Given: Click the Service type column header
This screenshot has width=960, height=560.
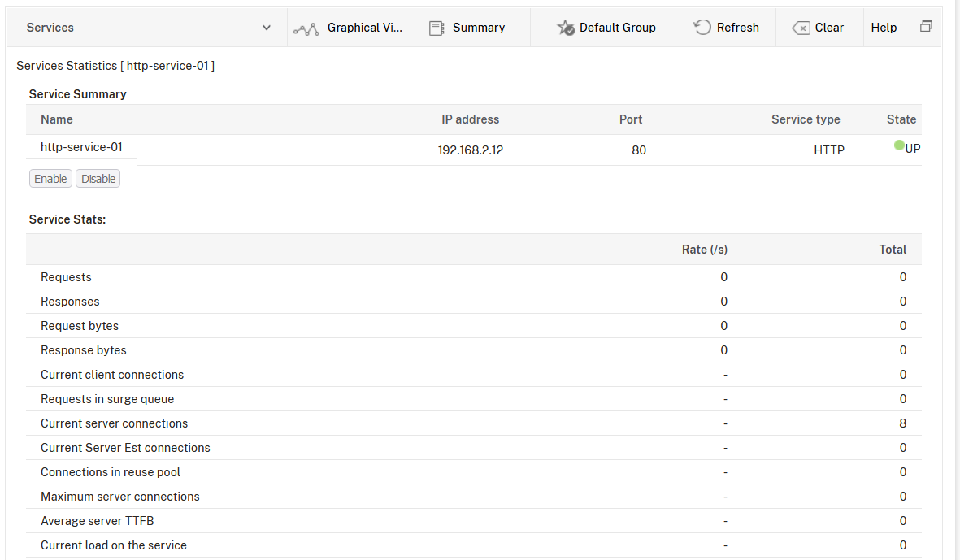Looking at the screenshot, I should click(806, 119).
